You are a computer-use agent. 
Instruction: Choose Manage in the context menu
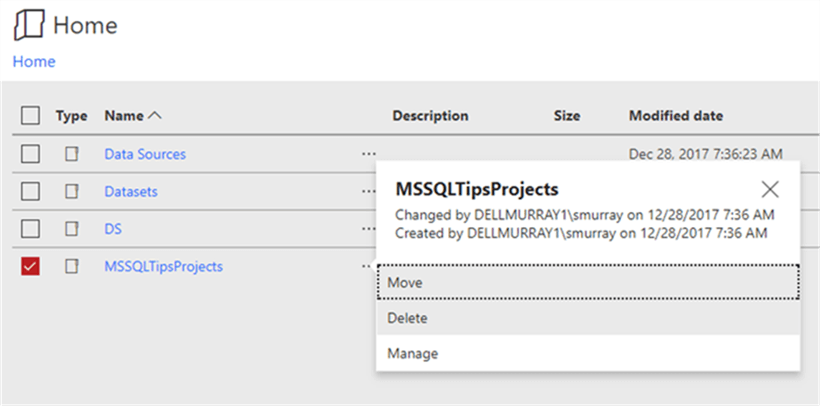point(588,354)
